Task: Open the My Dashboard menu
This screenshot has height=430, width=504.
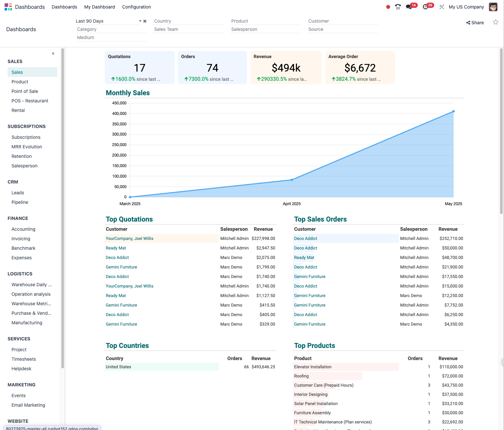Action: 99,7
